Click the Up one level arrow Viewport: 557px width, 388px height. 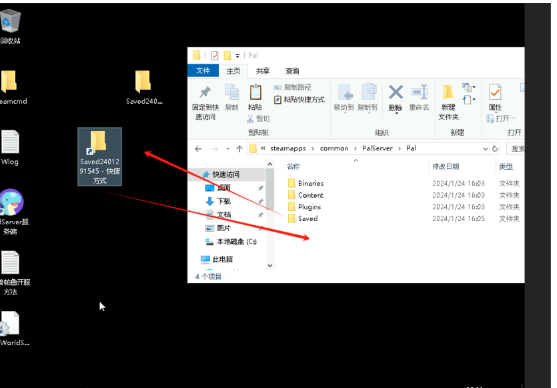coord(239,149)
